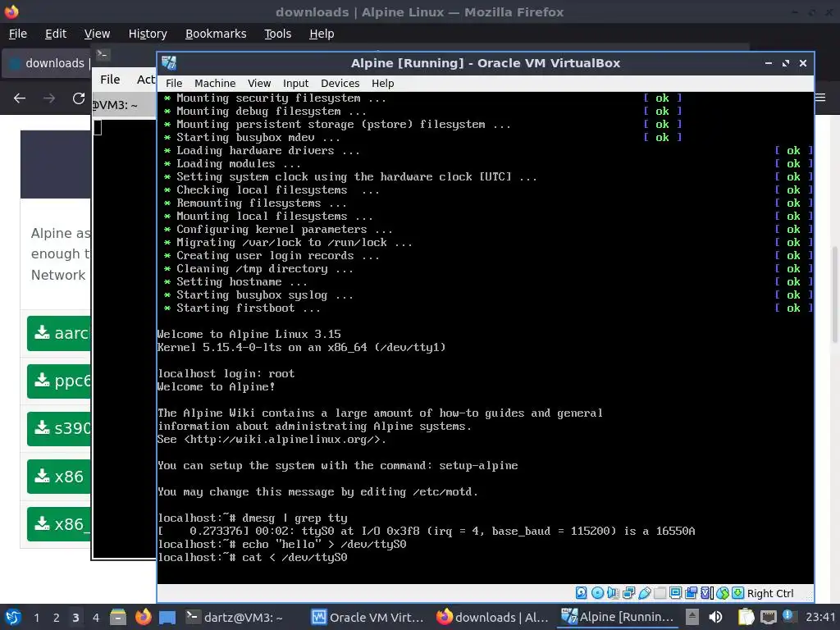Switch to dartz@VM3 terminal in taskbar
The image size is (840, 630).
point(235,617)
